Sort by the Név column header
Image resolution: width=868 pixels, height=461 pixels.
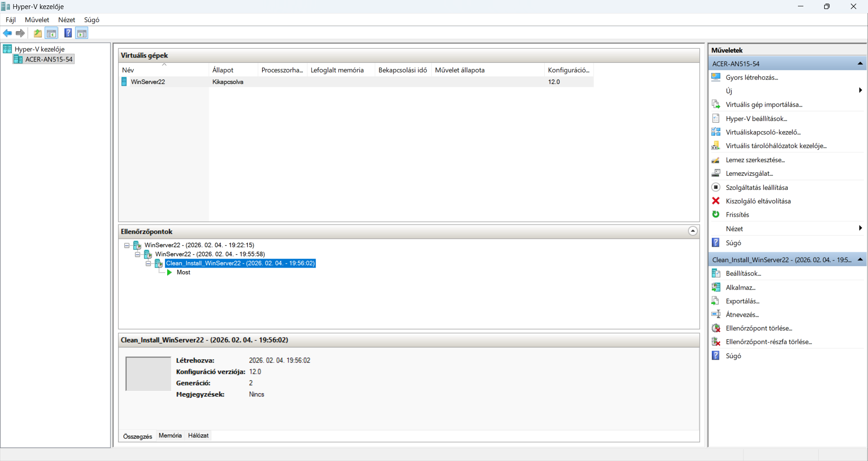[x=164, y=70]
